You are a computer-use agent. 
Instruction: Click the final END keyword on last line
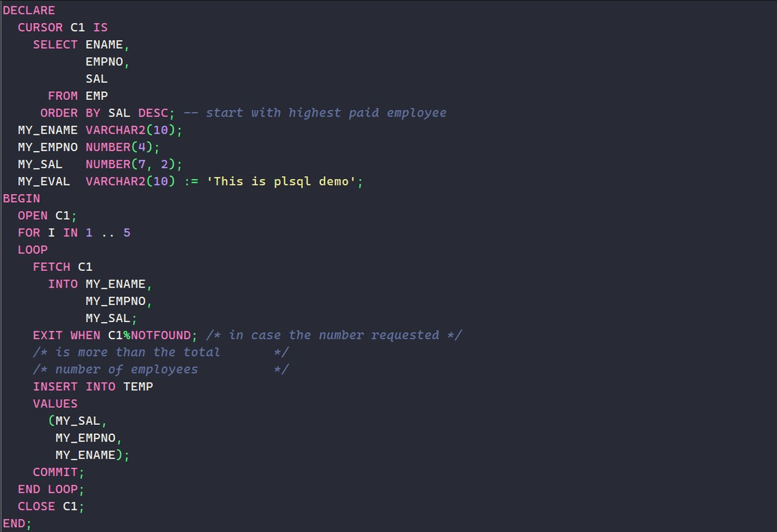(x=14, y=523)
